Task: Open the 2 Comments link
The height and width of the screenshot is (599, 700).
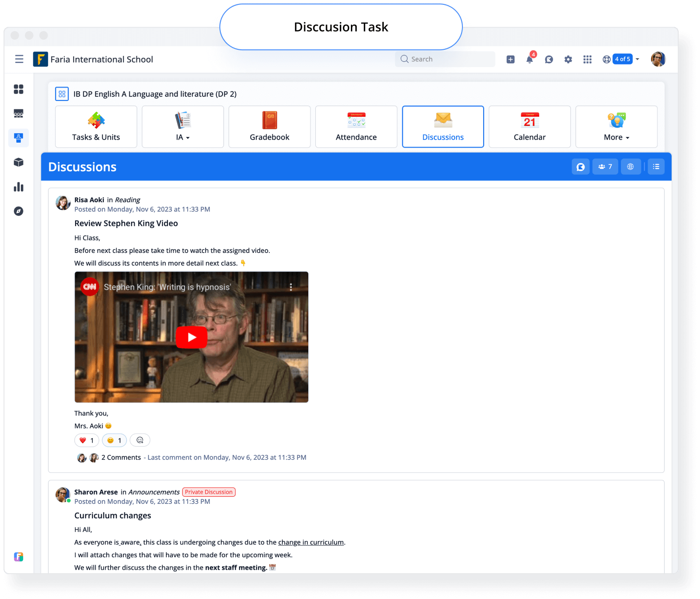Action: [x=121, y=457]
